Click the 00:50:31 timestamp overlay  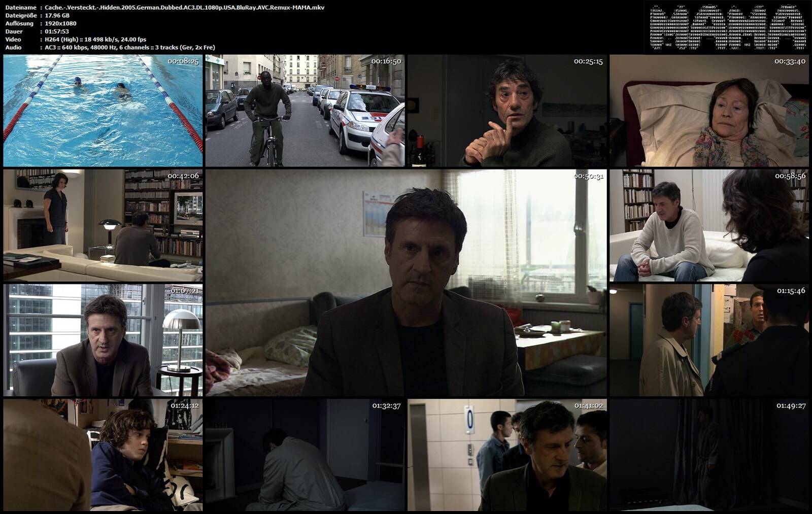pos(588,176)
